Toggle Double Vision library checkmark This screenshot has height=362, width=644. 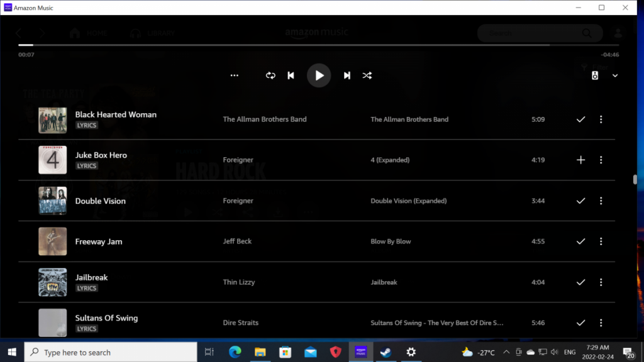point(580,200)
